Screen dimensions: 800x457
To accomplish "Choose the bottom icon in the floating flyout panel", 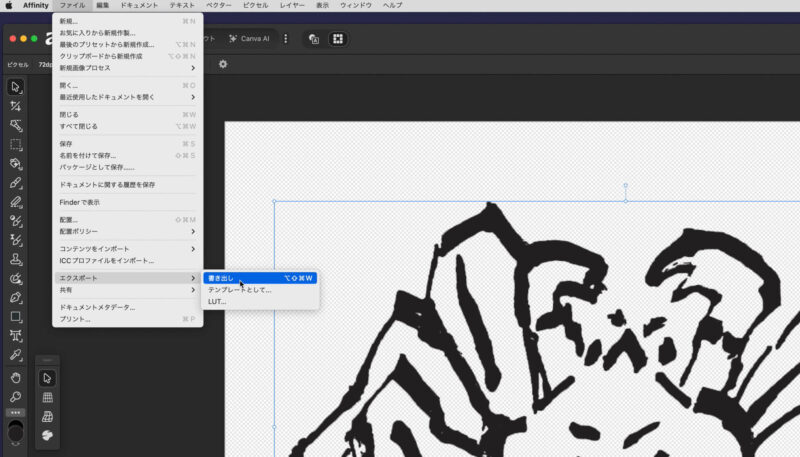I will [x=47, y=435].
